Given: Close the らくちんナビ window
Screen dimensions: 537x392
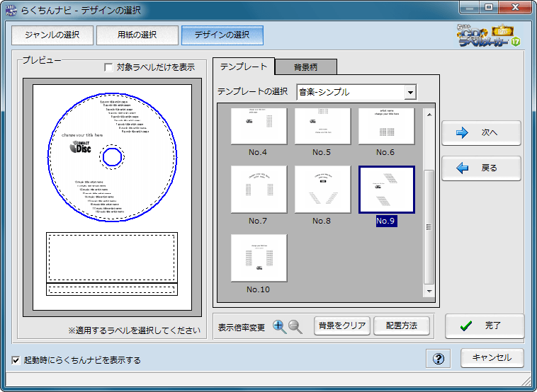Looking at the screenshot, I should coord(515,8).
